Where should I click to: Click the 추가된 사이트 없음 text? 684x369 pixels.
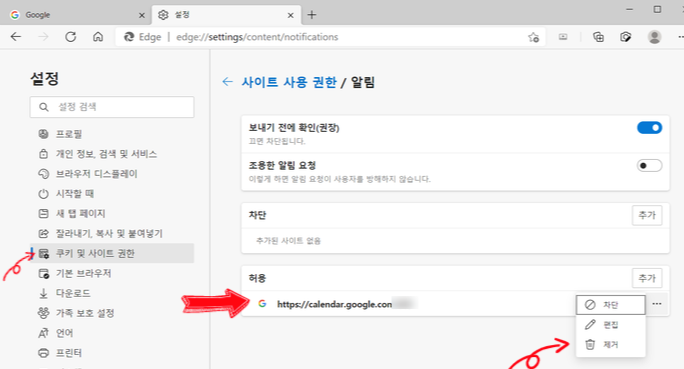(288, 241)
